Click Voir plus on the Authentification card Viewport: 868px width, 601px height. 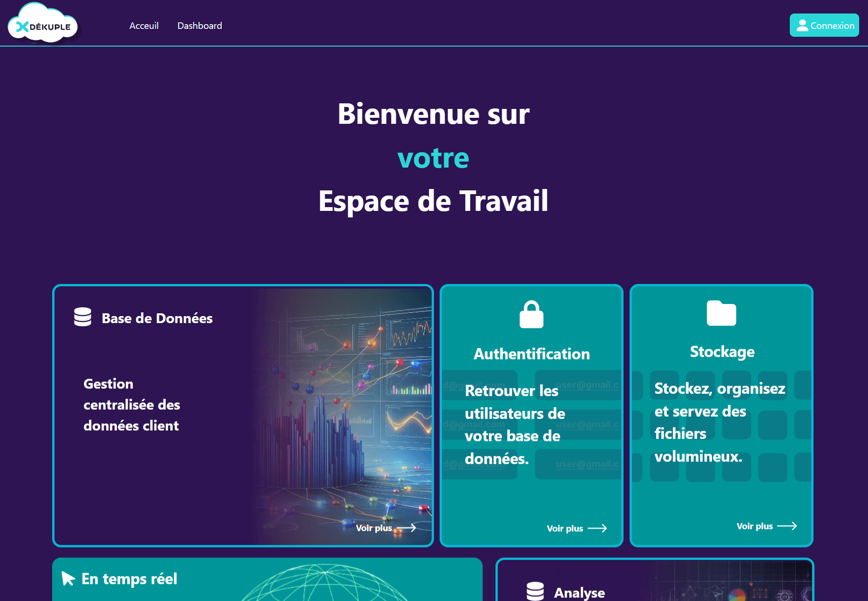[x=565, y=528]
